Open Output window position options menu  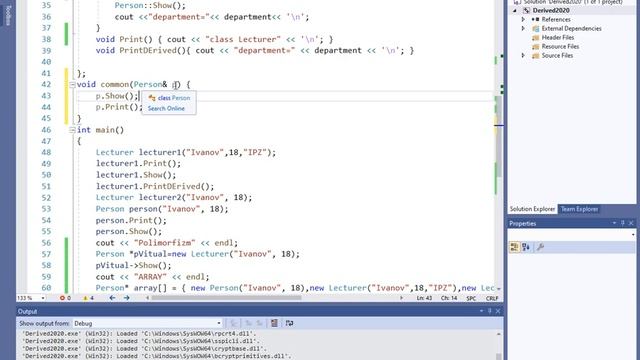pos(481,311)
